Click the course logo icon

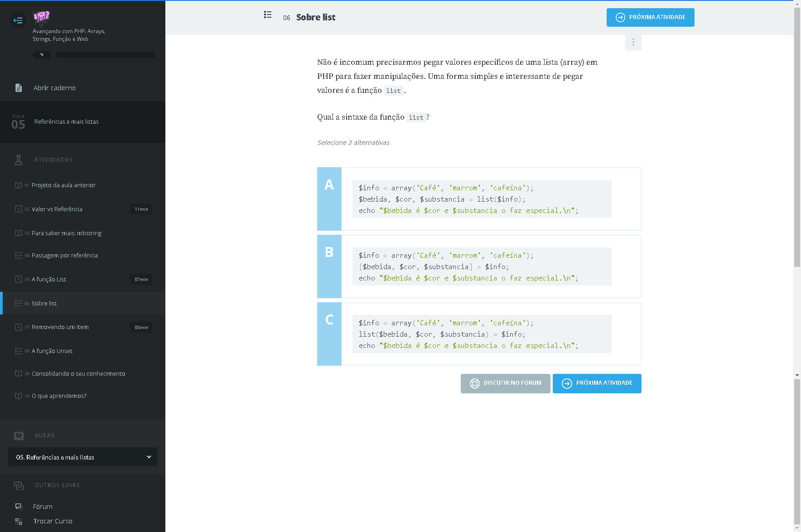click(x=41, y=18)
